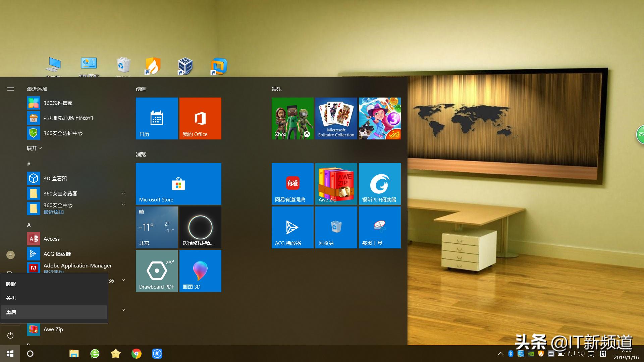Open the 截图工具 snipping tool tile
The width and height of the screenshot is (644, 362).
(x=380, y=227)
